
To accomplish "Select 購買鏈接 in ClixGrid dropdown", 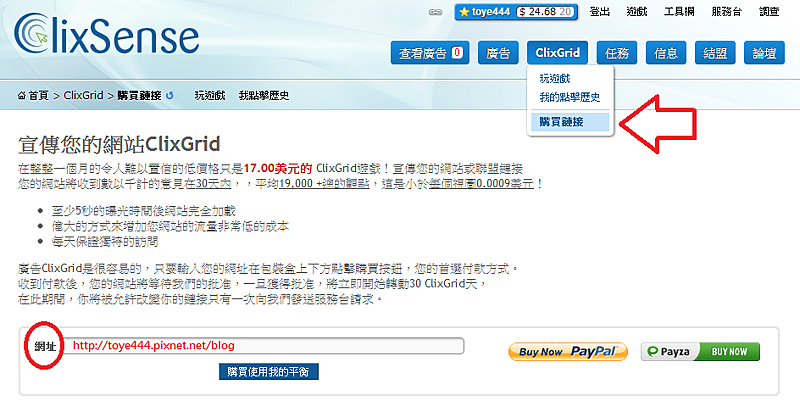I will tap(570, 122).
